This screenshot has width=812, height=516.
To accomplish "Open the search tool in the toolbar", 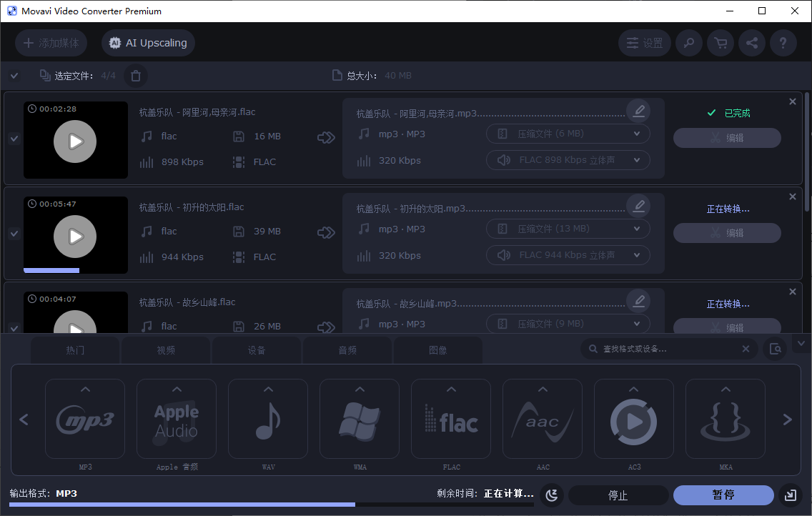I will tap(688, 43).
